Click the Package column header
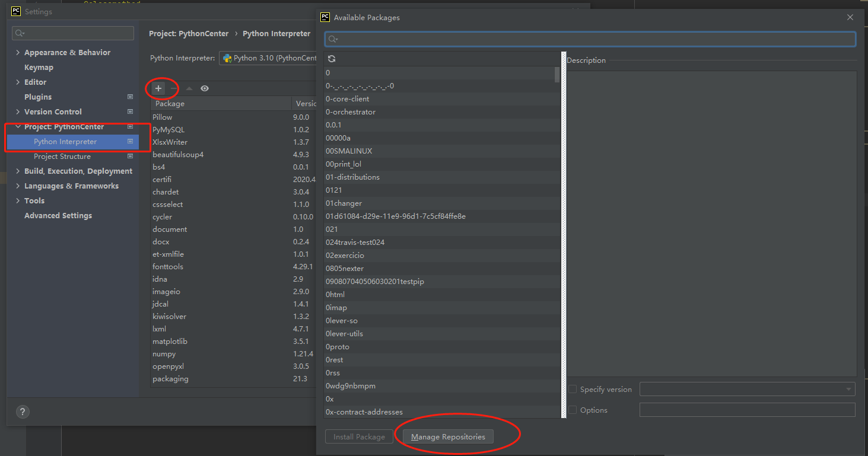868x456 pixels. [222, 104]
